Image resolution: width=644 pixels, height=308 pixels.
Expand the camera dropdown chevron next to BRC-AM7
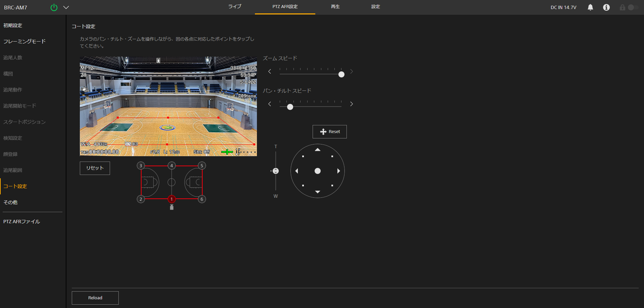point(66,7)
